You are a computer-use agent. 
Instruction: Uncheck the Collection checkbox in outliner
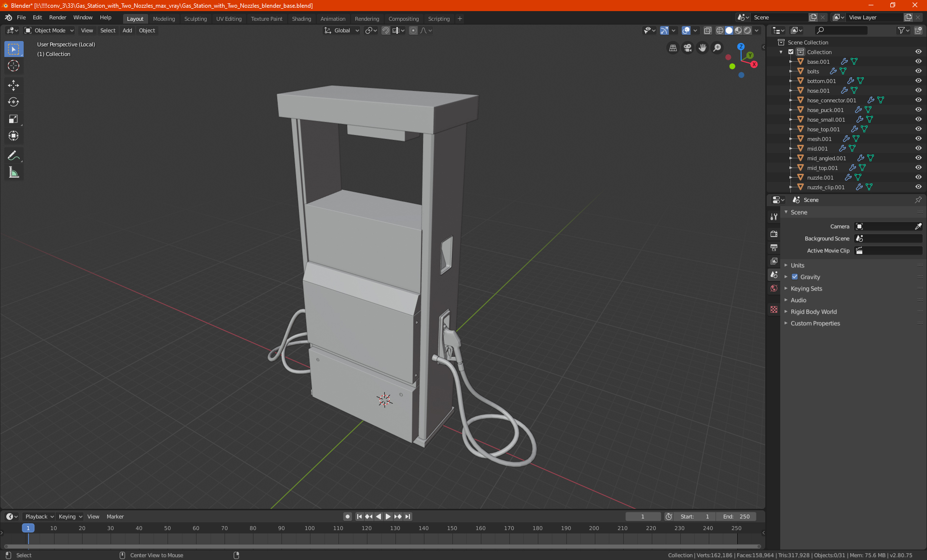[791, 52]
